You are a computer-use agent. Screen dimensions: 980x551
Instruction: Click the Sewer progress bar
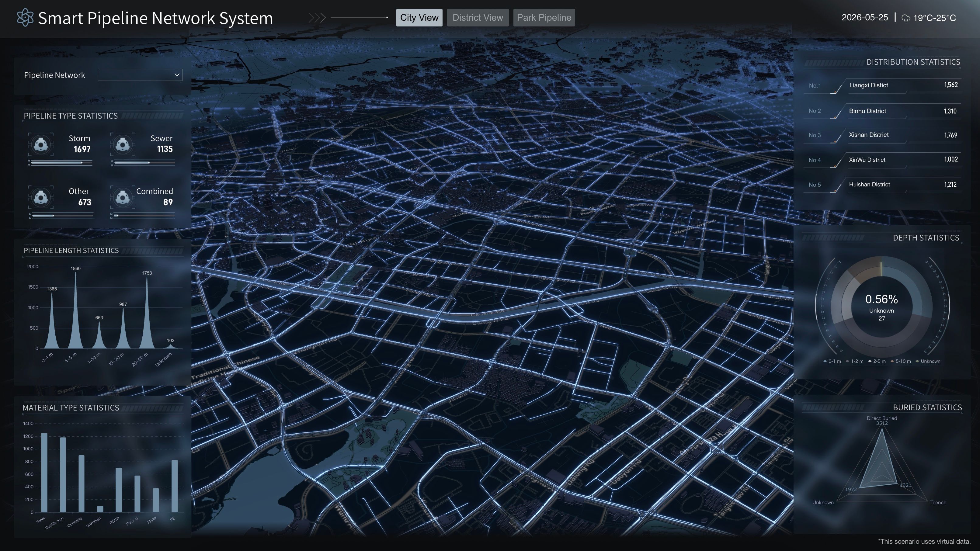click(x=144, y=163)
